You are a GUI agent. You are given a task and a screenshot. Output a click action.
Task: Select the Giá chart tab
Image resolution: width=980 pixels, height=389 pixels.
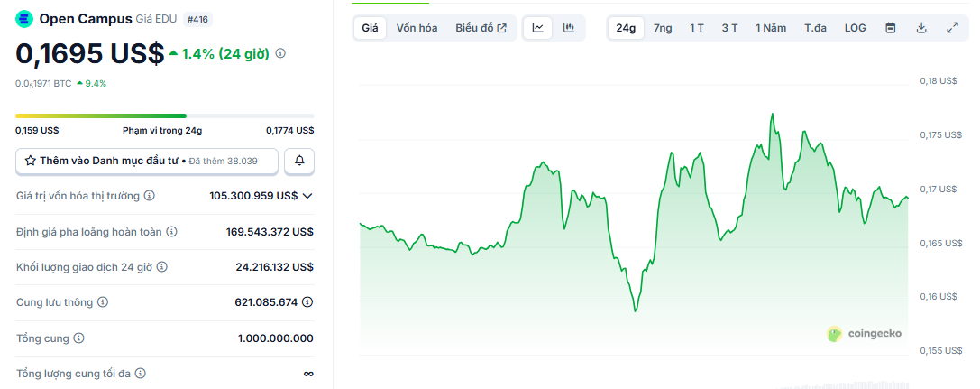pos(370,28)
